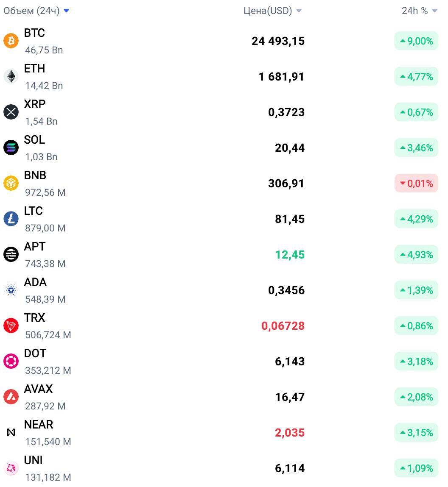Open the APT ticker row
The image size is (448, 487).
point(224,254)
